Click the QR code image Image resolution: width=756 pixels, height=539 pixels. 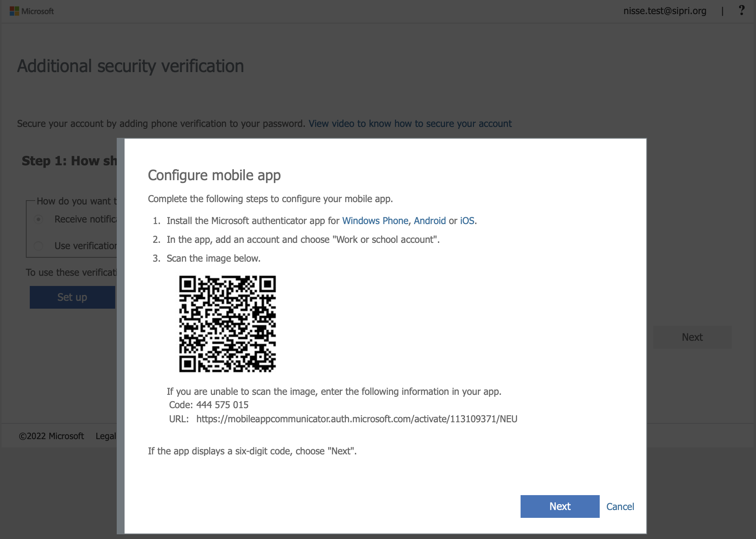pos(228,324)
